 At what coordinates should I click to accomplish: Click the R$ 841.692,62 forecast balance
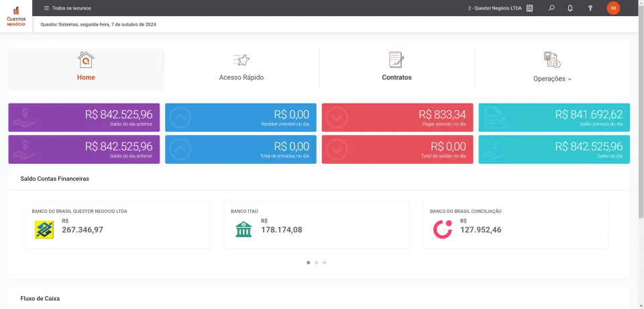coord(589,114)
